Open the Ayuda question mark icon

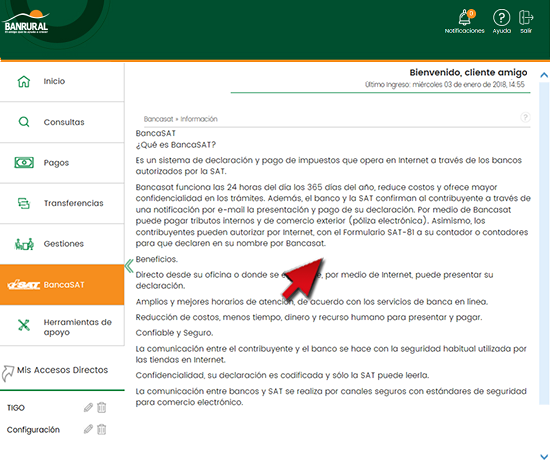click(501, 17)
